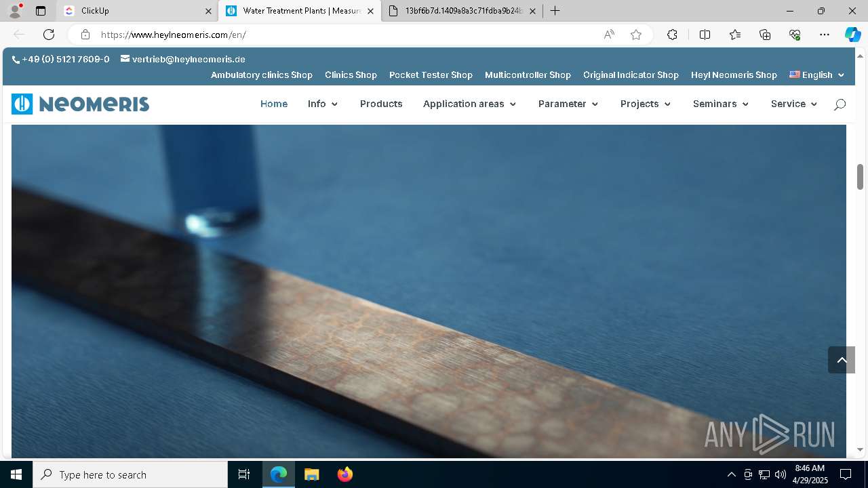Expand the Info menu
Viewport: 868px width, 488px height.
click(323, 104)
